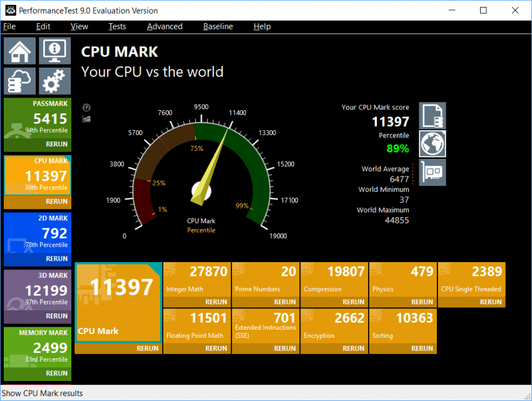Rerun the 2D Mark test
The height and width of the screenshot is (401, 532).
pos(38,259)
